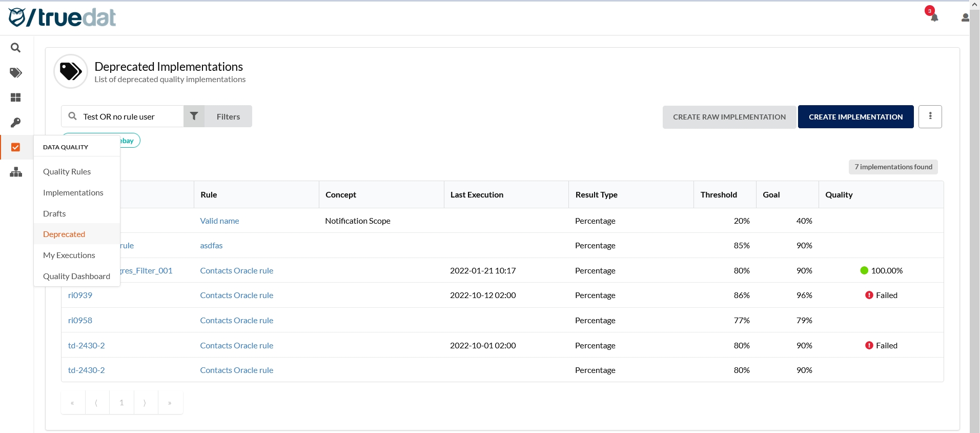The width and height of the screenshot is (980, 433).
Task: Select the Data Quality checkbox sidebar icon
Action: pyautogui.click(x=16, y=147)
